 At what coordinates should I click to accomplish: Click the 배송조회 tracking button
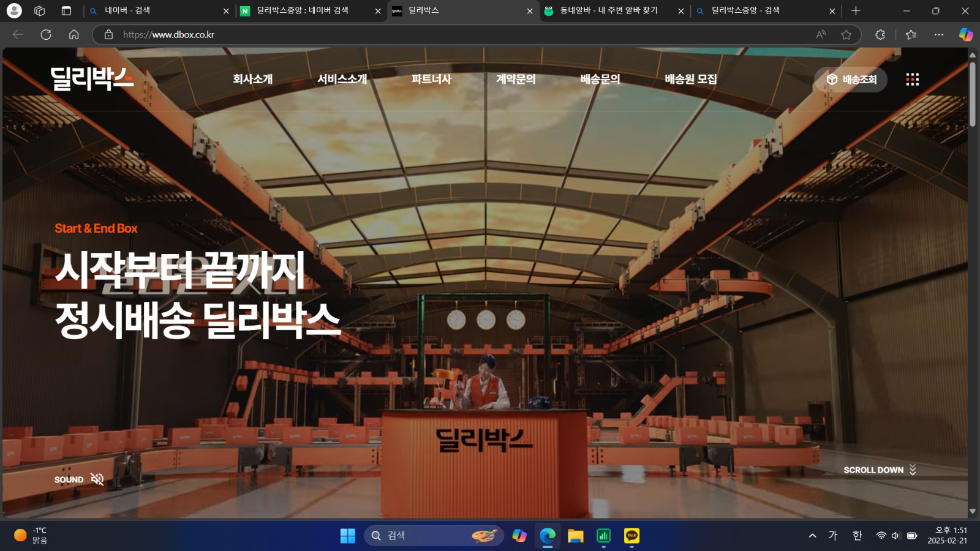(851, 80)
